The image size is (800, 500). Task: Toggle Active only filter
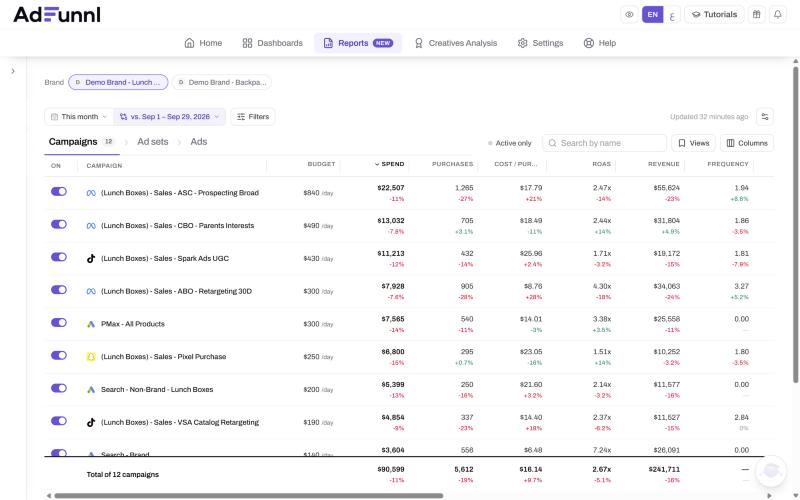(510, 143)
